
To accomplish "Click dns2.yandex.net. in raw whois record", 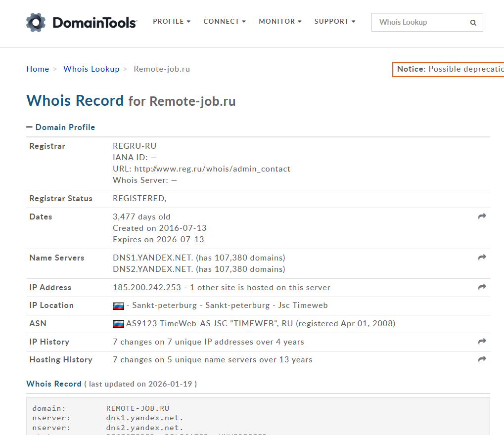I will [144, 428].
